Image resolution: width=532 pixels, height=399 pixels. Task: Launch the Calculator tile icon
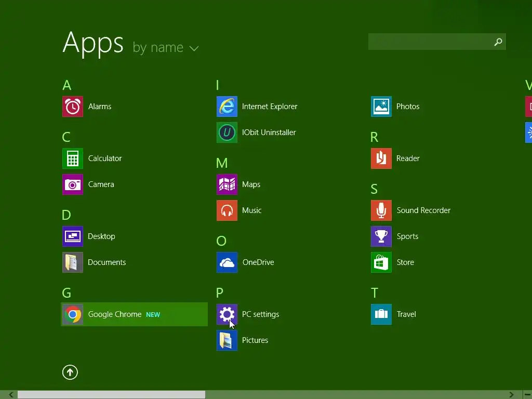point(73,158)
